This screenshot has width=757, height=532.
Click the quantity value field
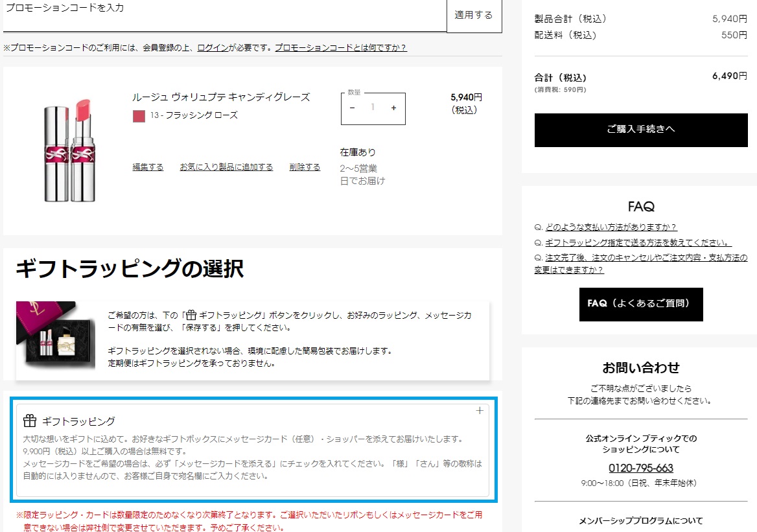[373, 108]
